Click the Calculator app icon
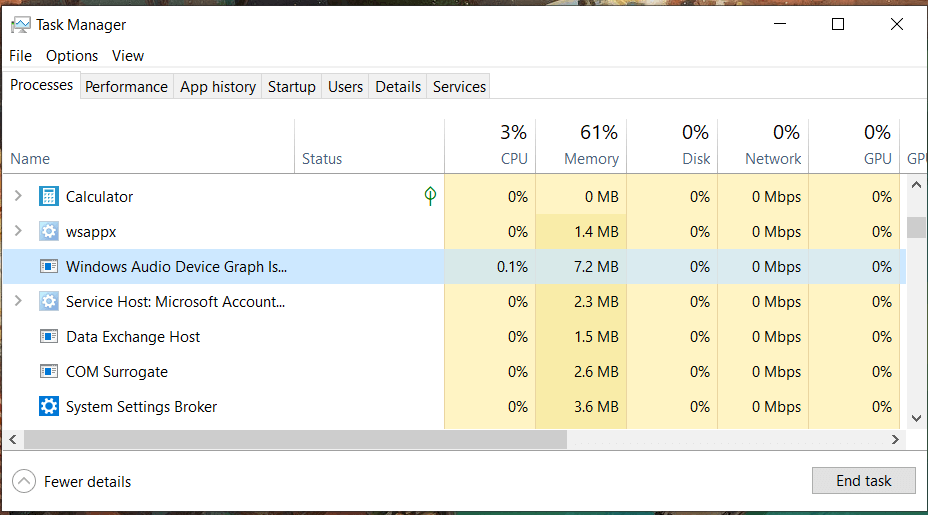Viewport: 928px width, 515px height. tap(49, 196)
